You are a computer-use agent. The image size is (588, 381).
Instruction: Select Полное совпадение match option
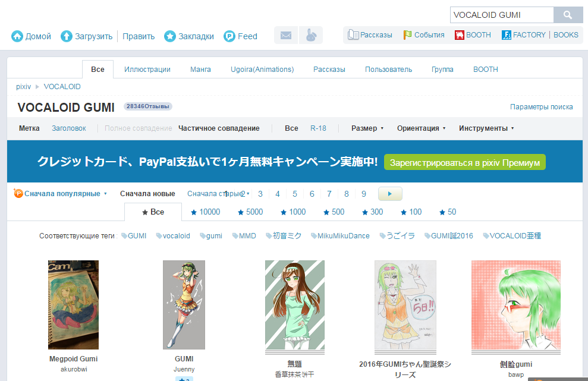[138, 128]
